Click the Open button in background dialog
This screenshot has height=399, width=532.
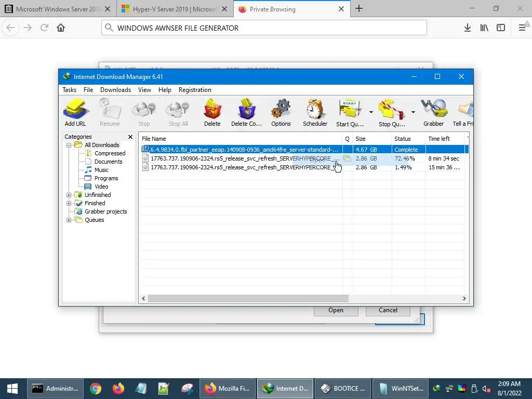(x=336, y=311)
